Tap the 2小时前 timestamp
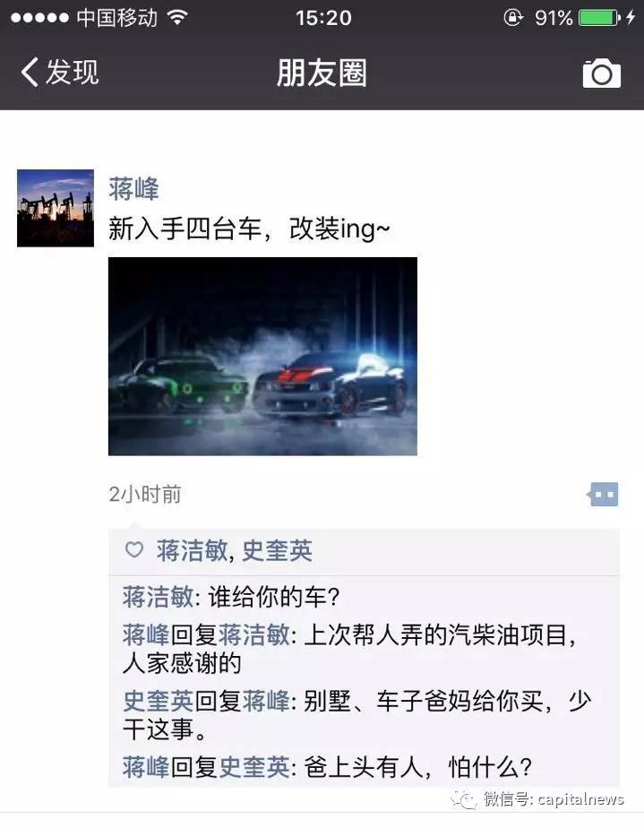Screen dimensions: 644x828 click(x=145, y=495)
